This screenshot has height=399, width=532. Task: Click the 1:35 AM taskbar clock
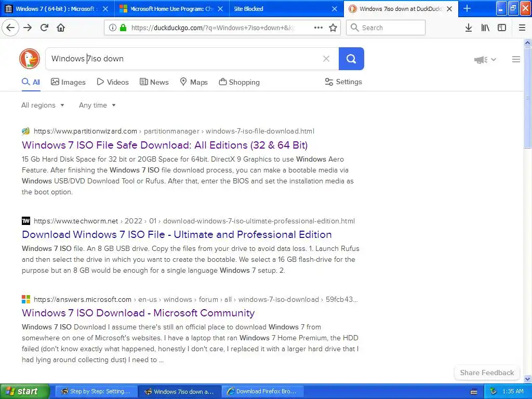click(513, 392)
